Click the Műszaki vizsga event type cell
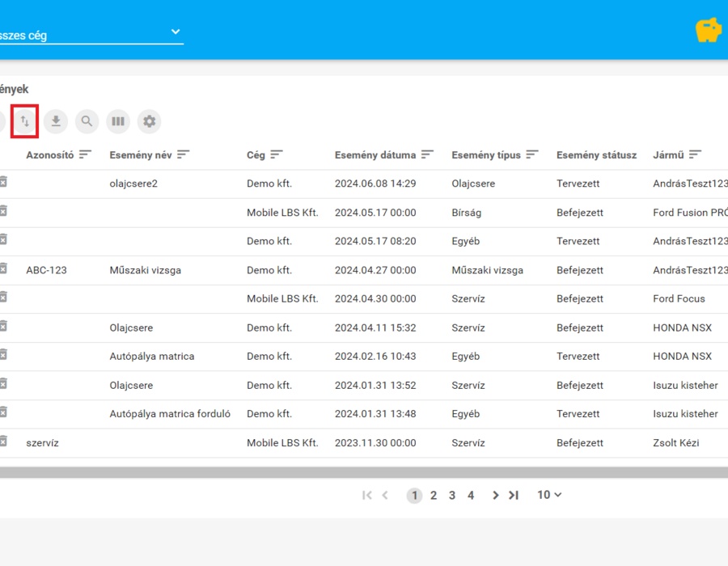Image resolution: width=728 pixels, height=566 pixels. click(x=488, y=270)
